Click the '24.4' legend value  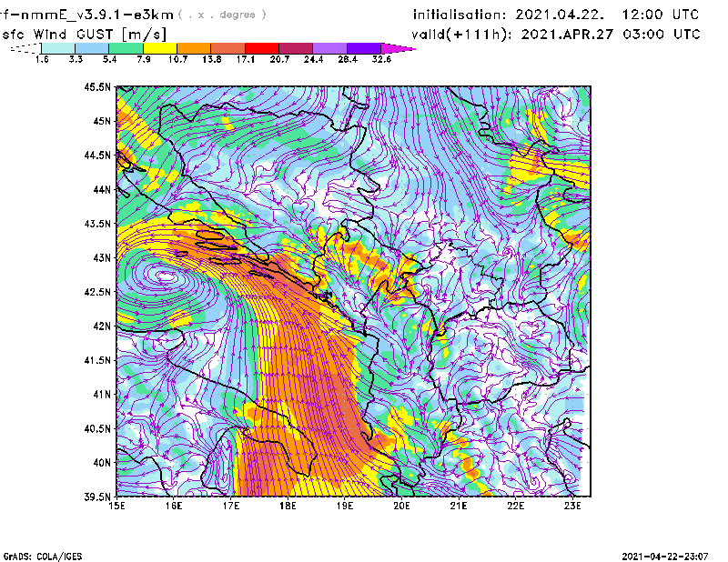[313, 59]
